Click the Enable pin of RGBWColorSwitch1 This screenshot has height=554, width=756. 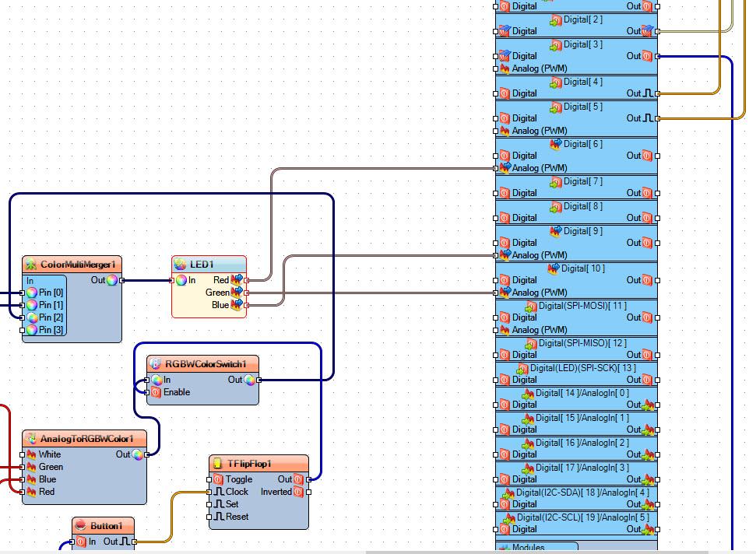[146, 392]
